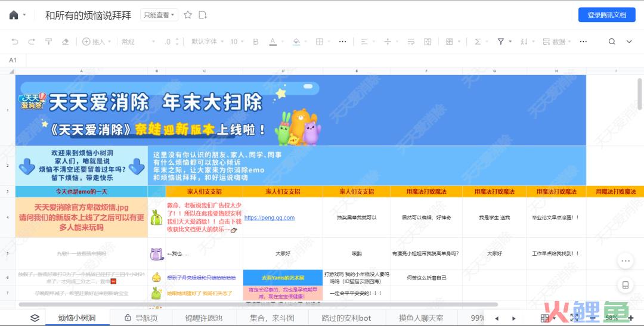Viewport: 644px width, 326px height.
Task: Open horizontal alignment options
Action: 364,42
